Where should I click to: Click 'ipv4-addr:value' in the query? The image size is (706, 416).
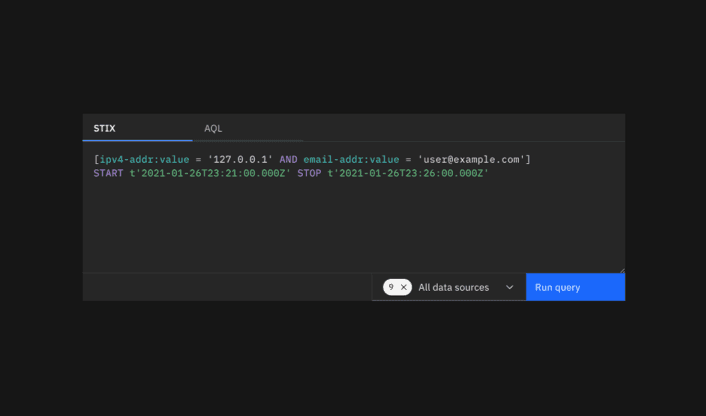(144, 160)
